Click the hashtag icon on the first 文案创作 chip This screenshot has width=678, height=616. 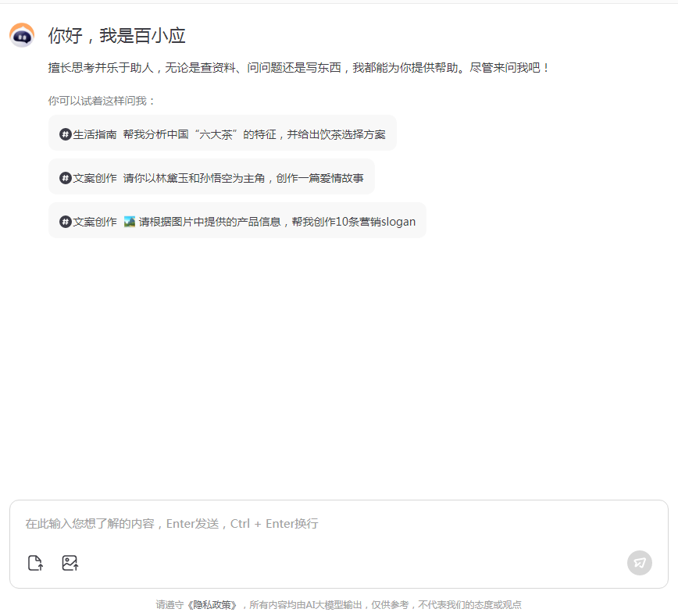tap(64, 177)
